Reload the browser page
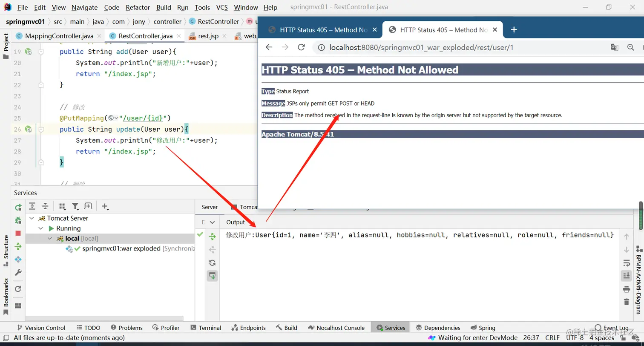This screenshot has height=346, width=644. click(301, 47)
